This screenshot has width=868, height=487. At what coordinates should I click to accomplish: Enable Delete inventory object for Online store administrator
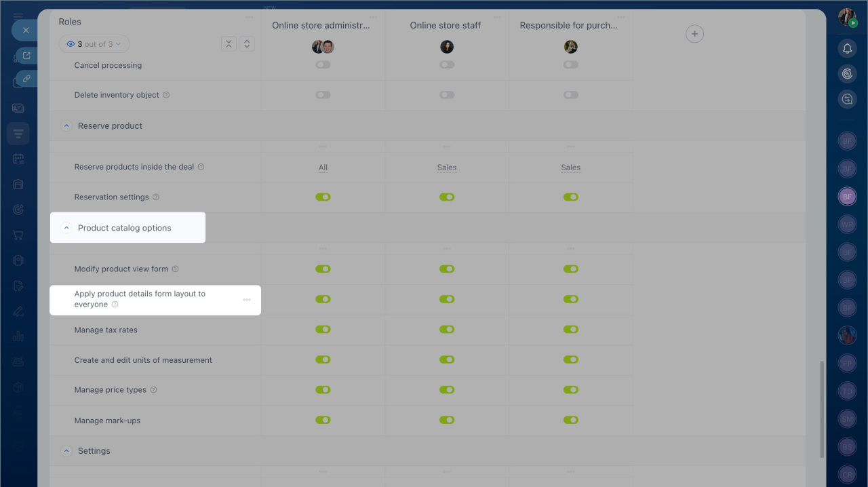coord(323,95)
